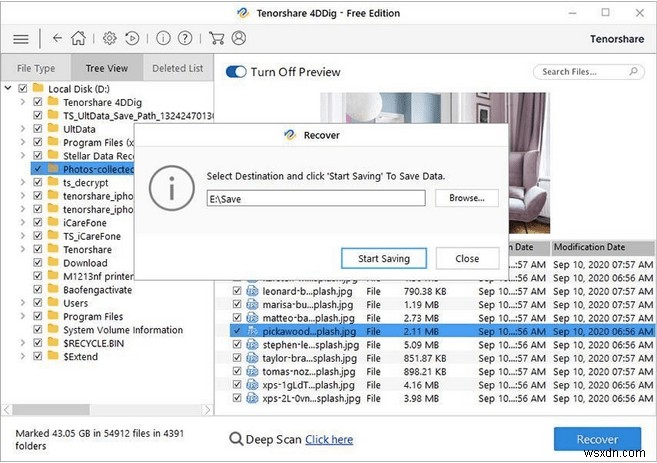Open the Deep Scan Click here link

[x=329, y=439]
